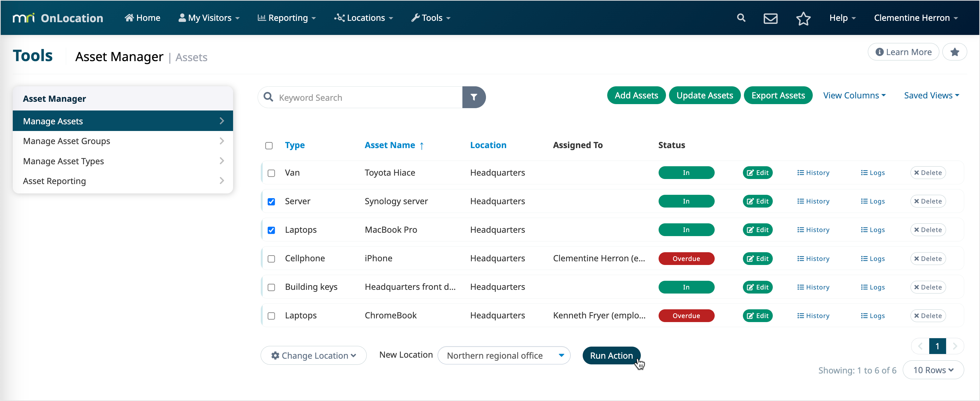Click the Update Assets button
This screenshot has height=401, width=980.
[x=704, y=95]
